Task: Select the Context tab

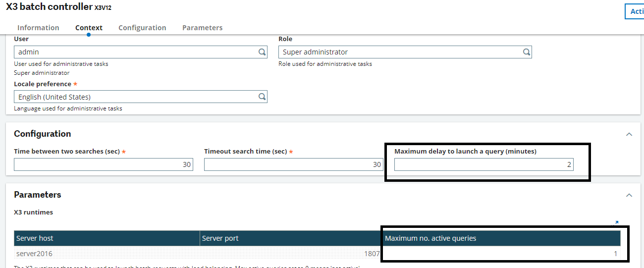Action: (89, 28)
